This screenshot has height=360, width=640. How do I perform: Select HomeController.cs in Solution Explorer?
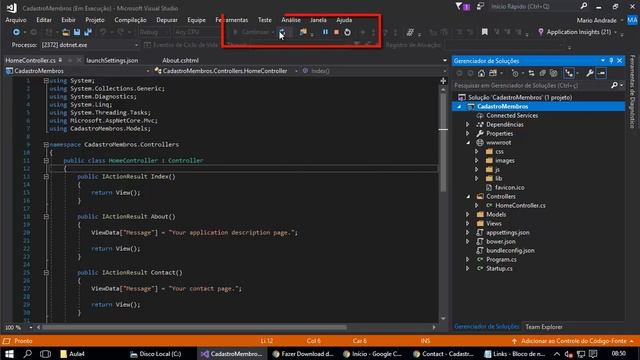click(x=520, y=205)
